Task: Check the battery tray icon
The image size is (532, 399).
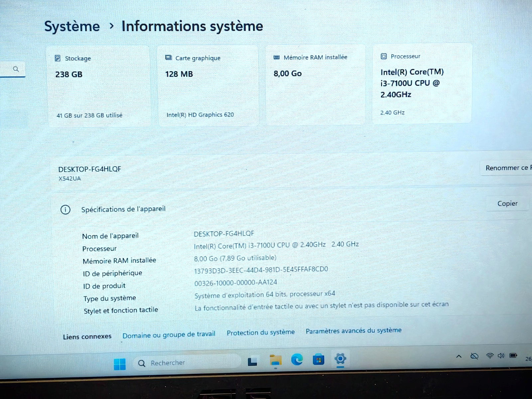Action: pyautogui.click(x=513, y=355)
